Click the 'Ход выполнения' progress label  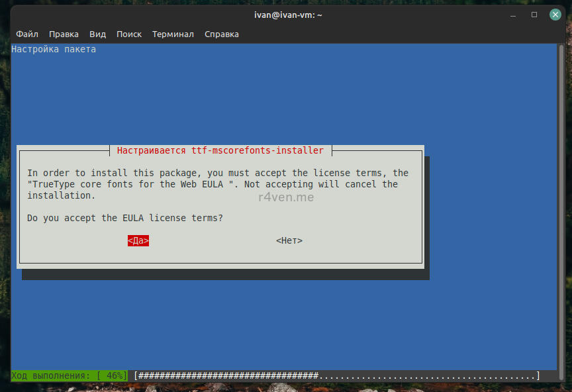pos(50,376)
